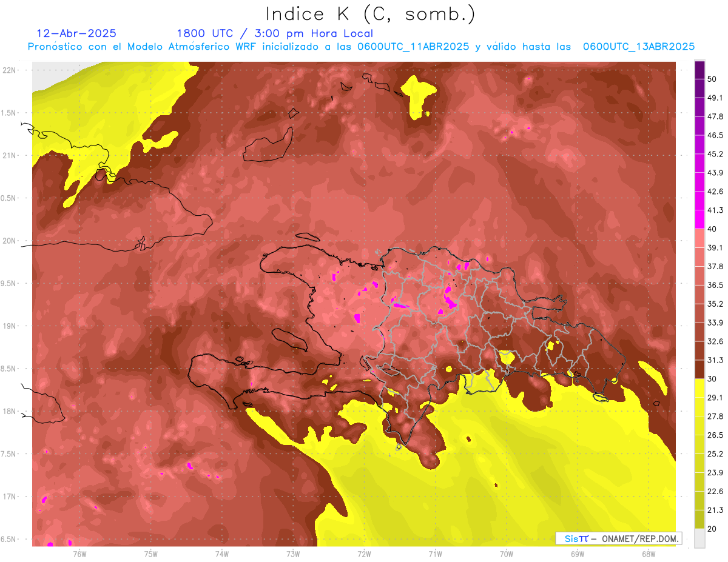Click the '19N' latitude axis label
Screen dimensions: 728x562
pos(10,326)
